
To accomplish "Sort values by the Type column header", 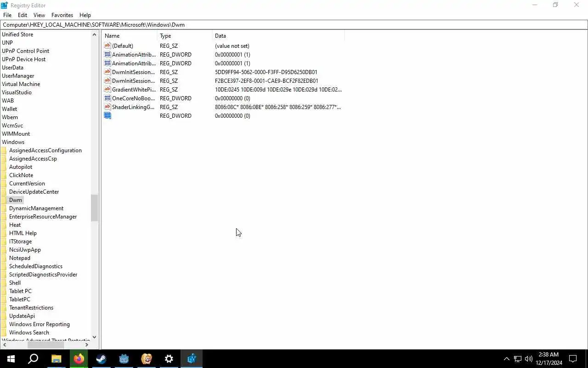I will 185,35.
